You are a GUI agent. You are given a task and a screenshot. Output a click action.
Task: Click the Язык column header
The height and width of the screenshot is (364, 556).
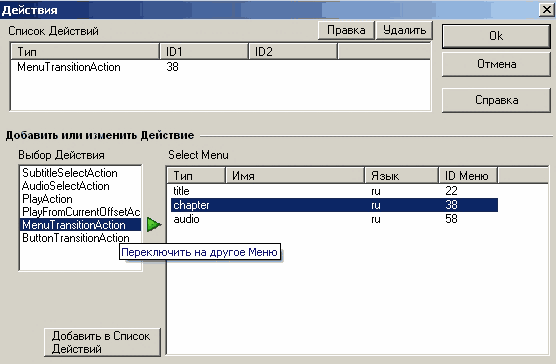402,176
